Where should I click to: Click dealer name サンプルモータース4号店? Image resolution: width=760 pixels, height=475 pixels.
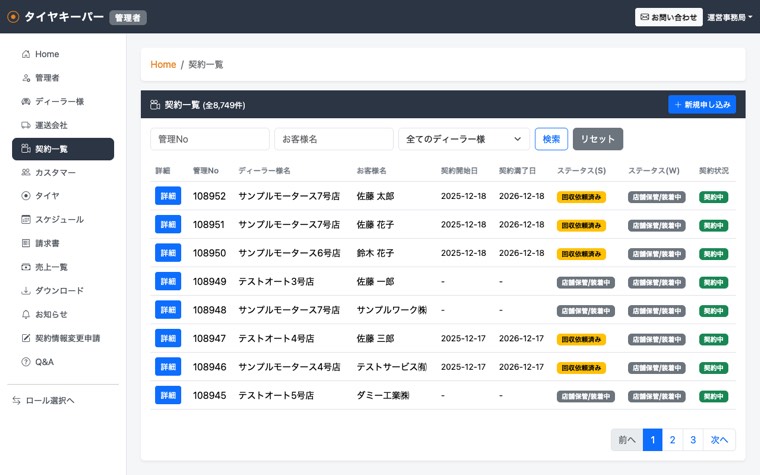[289, 367]
